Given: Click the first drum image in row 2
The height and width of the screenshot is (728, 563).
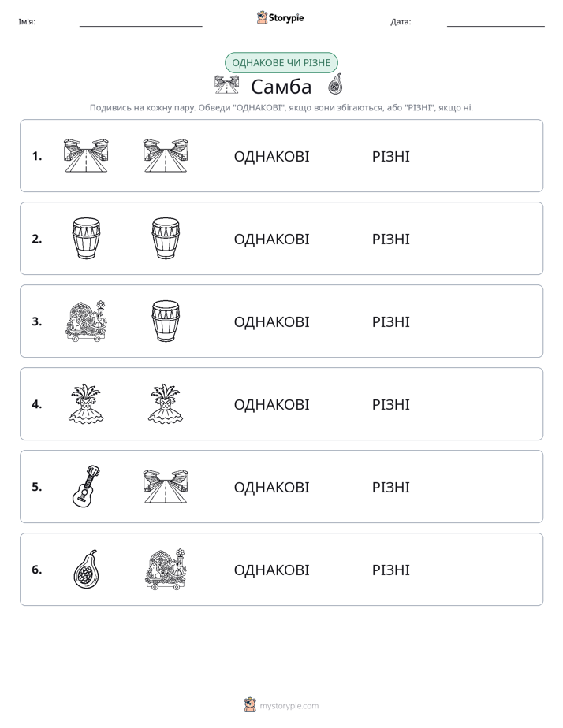Looking at the screenshot, I should point(87,239).
